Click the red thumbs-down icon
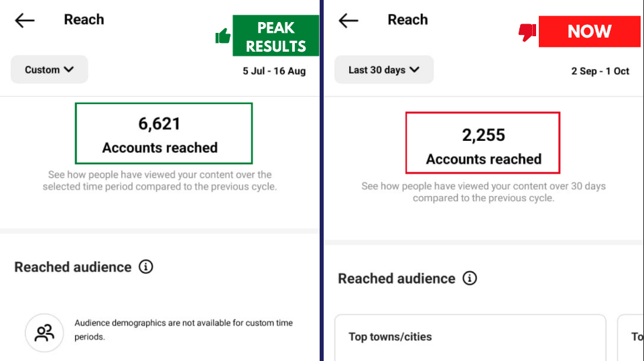Image resolution: width=644 pixels, height=361 pixels. [527, 32]
